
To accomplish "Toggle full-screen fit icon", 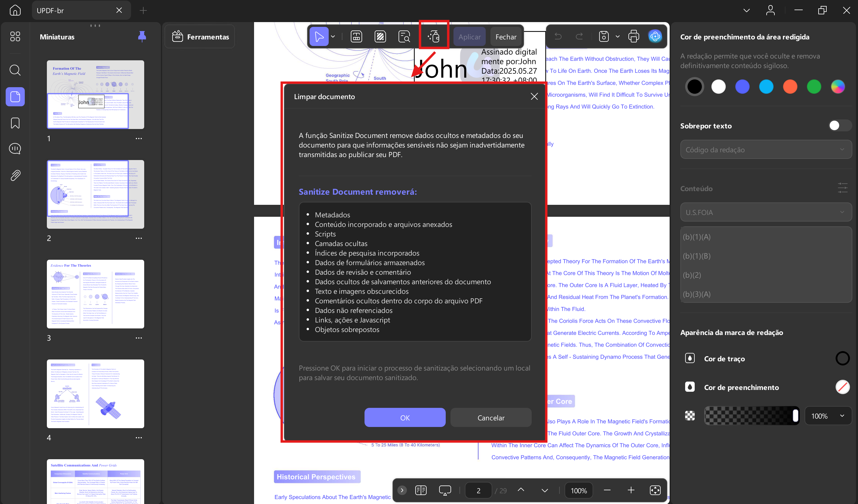I will pos(655,490).
